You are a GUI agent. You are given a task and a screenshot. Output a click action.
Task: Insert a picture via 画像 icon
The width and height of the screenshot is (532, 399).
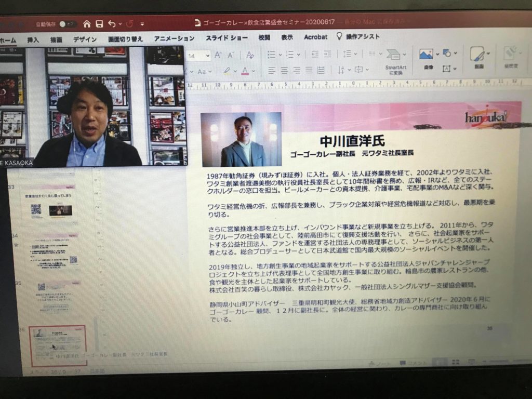click(426, 54)
